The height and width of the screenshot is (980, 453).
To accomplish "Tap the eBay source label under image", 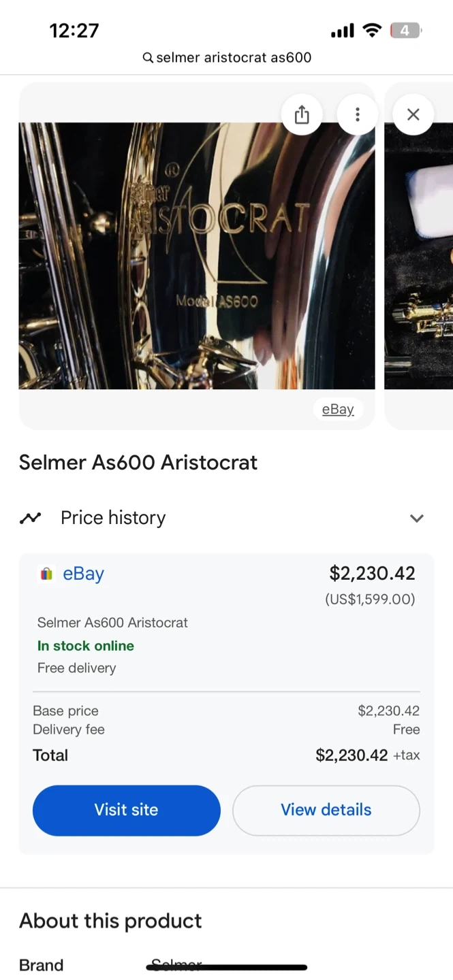I will tap(338, 409).
